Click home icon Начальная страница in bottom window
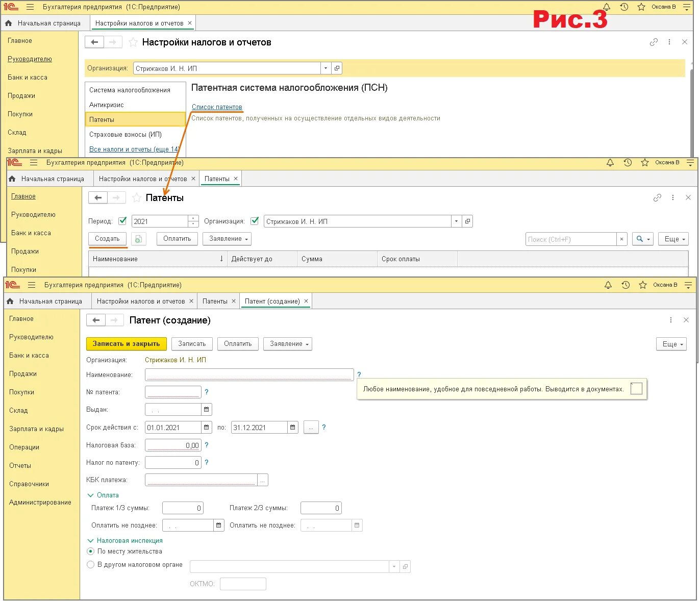Image resolution: width=700 pixels, height=601 pixels. coord(10,301)
